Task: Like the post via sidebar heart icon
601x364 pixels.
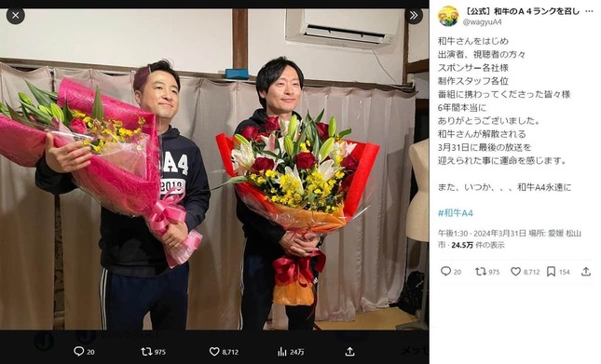Action: point(516,272)
